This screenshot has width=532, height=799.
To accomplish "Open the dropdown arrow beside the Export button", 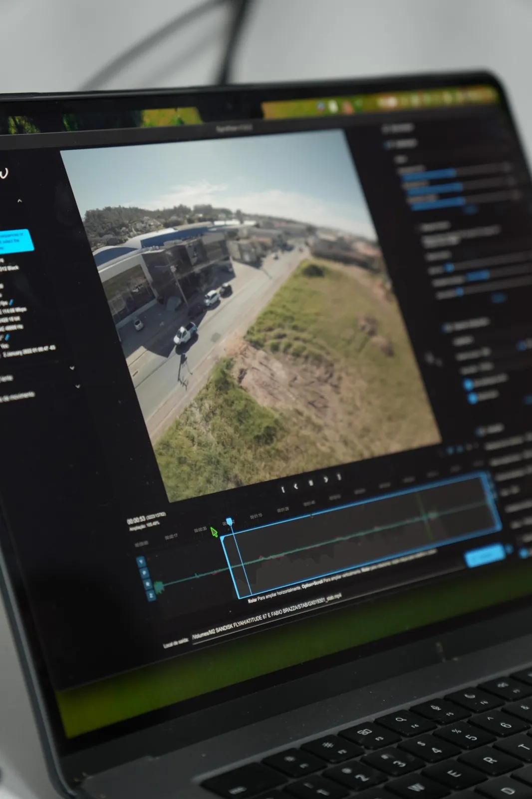I will tap(510, 549).
